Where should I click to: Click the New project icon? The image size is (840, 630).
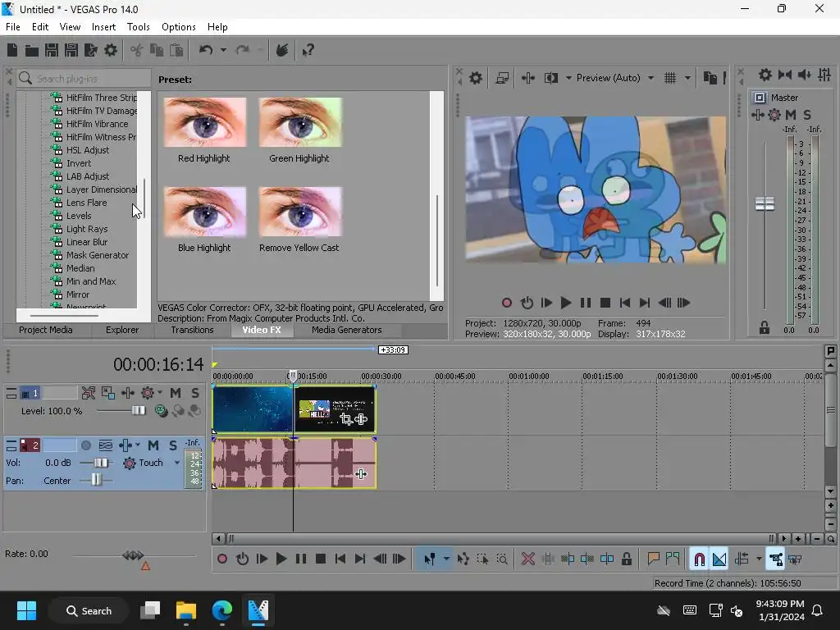11,50
